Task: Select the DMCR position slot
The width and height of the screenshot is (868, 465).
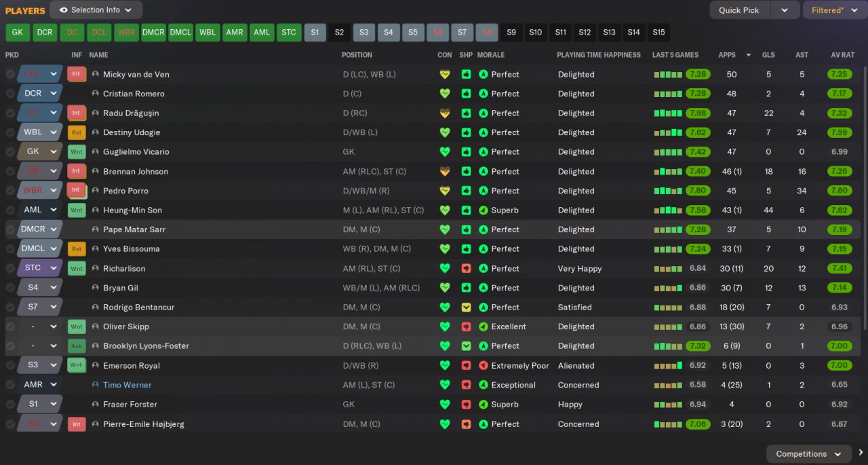Action: tap(154, 32)
